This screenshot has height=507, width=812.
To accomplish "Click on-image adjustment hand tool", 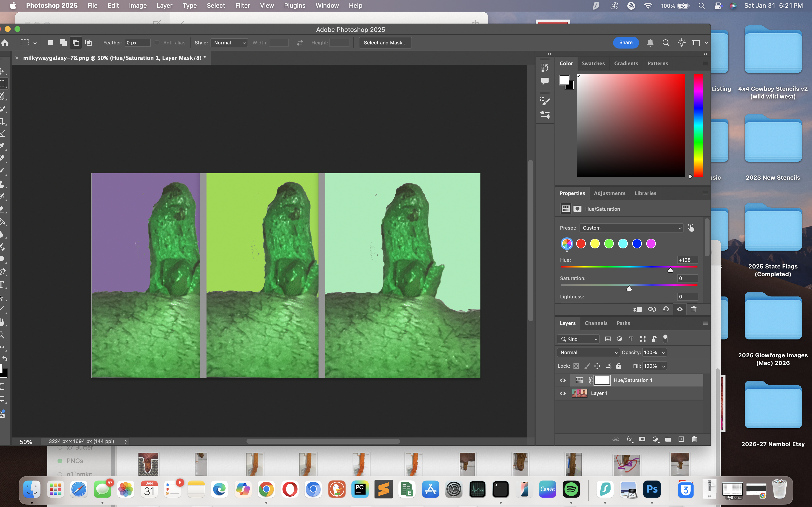I will tap(691, 228).
